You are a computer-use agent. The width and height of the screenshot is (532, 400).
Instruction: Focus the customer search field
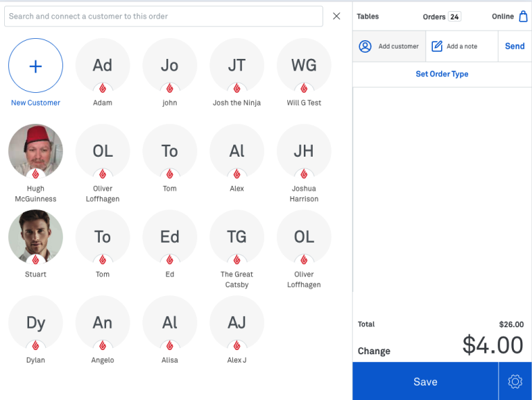(x=164, y=16)
